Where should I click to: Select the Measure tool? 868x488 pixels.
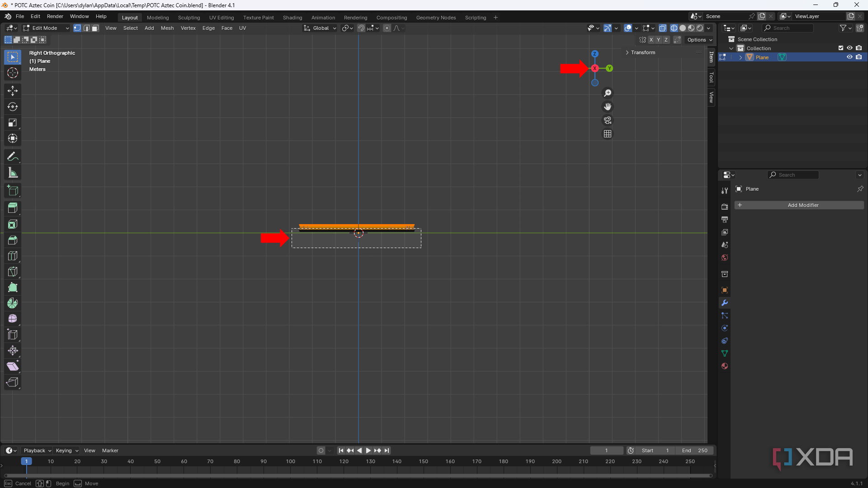click(12, 172)
